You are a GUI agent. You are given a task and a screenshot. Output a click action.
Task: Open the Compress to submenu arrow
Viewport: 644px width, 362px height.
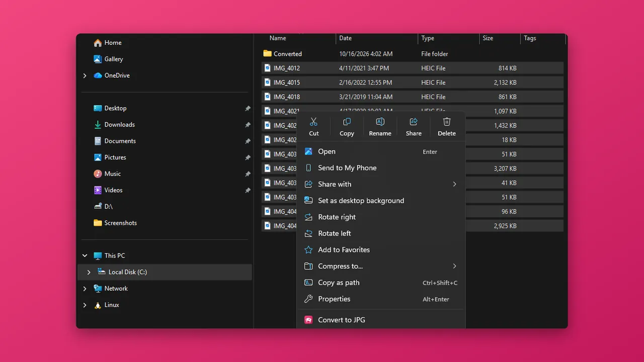pyautogui.click(x=454, y=266)
